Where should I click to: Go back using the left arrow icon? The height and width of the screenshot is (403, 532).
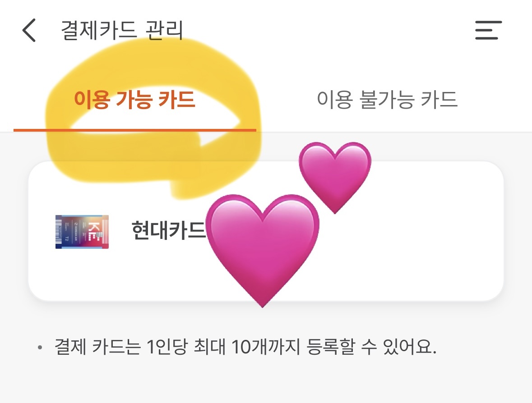(x=29, y=30)
